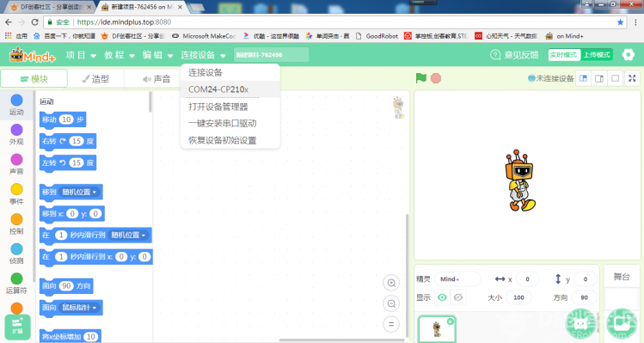Go back in browser
This screenshot has width=644, height=343.
pos(9,22)
